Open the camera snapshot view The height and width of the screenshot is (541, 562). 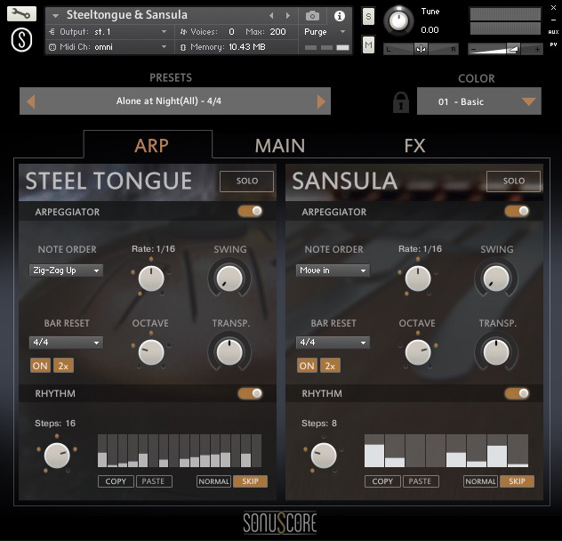(312, 16)
